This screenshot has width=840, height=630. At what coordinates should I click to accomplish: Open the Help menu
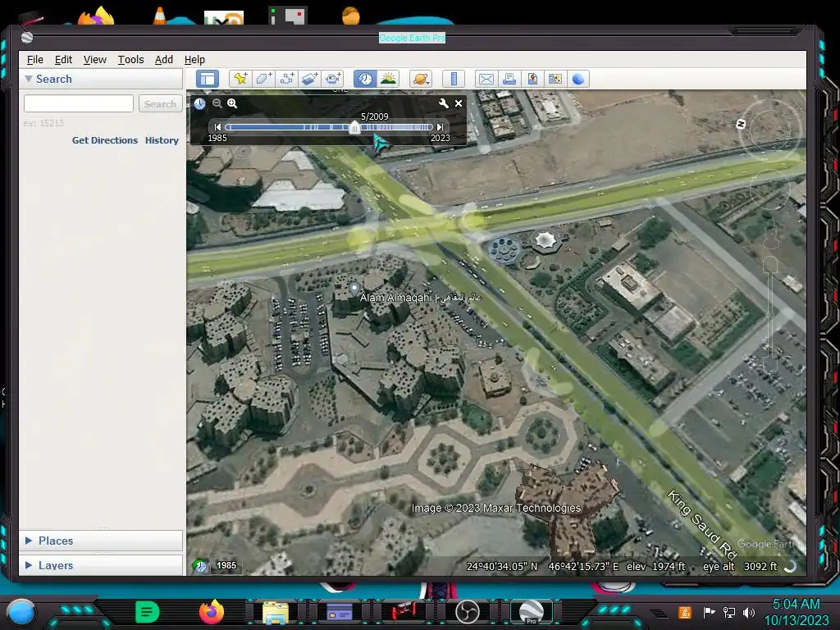194,59
